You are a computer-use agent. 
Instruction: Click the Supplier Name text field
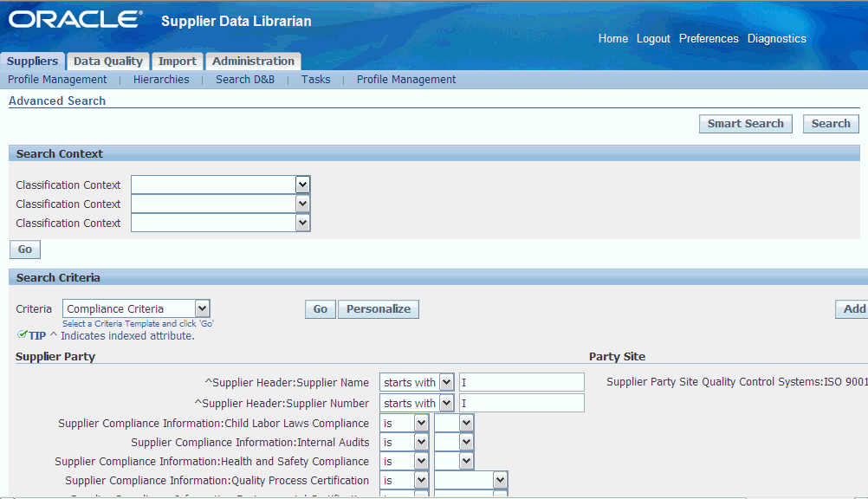pos(521,382)
